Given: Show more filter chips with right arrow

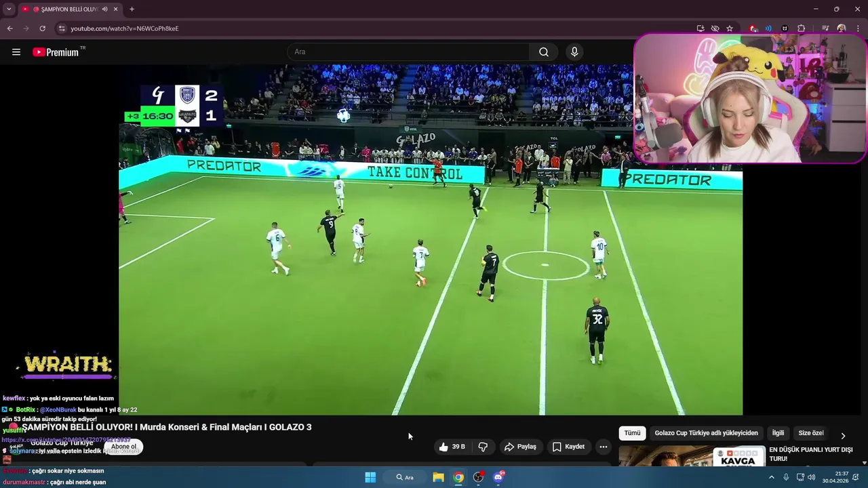Looking at the screenshot, I should [843, 435].
